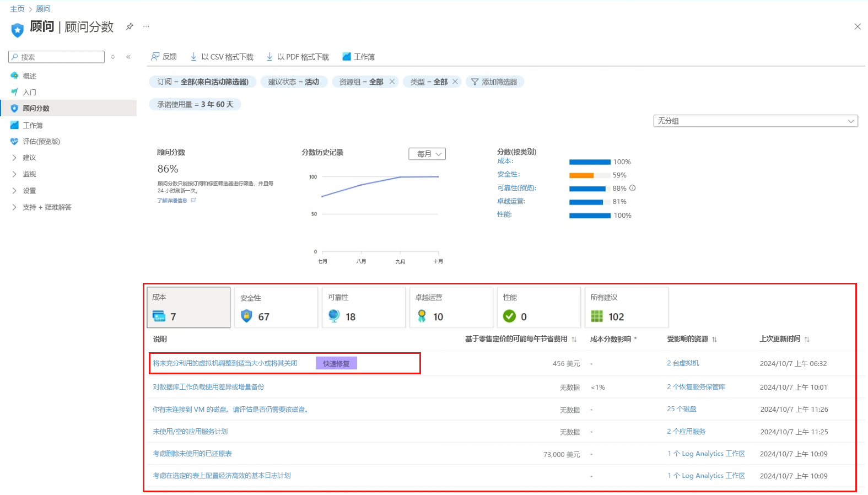Open 考虑删除未使用的已还原表 recommendation

point(192,454)
